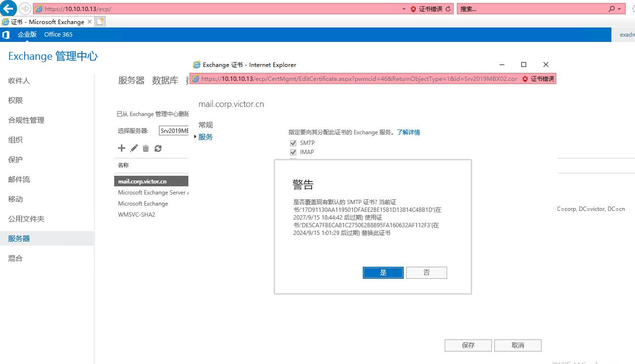
Task: Open the address bar history dropdown arrow
Action: click(x=403, y=8)
